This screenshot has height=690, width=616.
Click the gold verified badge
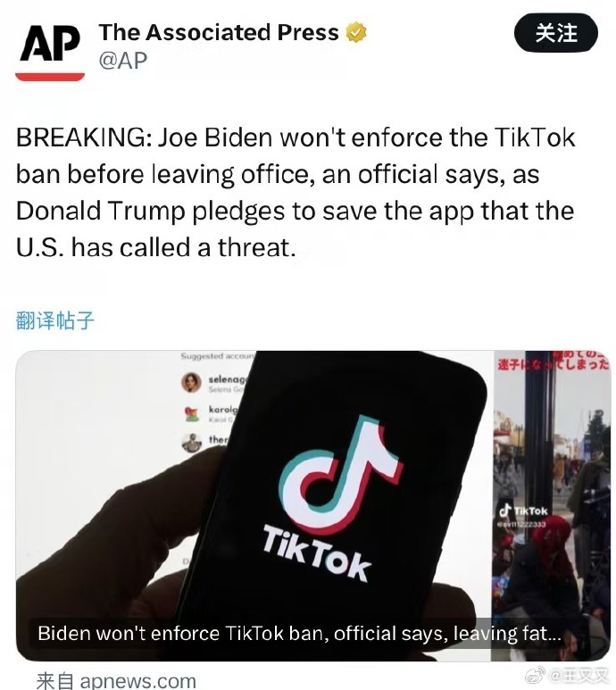click(356, 32)
